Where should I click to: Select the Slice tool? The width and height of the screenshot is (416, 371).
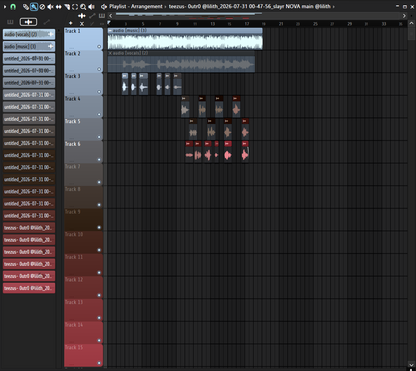(67, 7)
